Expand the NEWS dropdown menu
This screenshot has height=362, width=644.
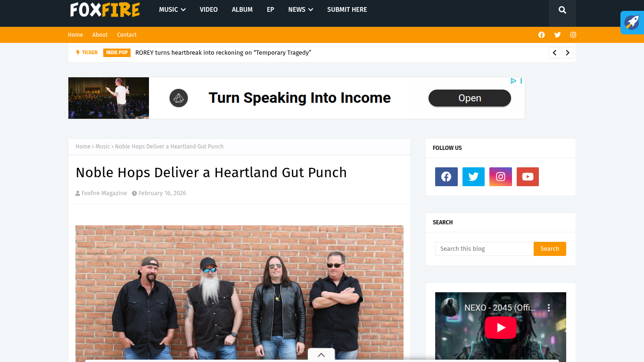(301, 9)
